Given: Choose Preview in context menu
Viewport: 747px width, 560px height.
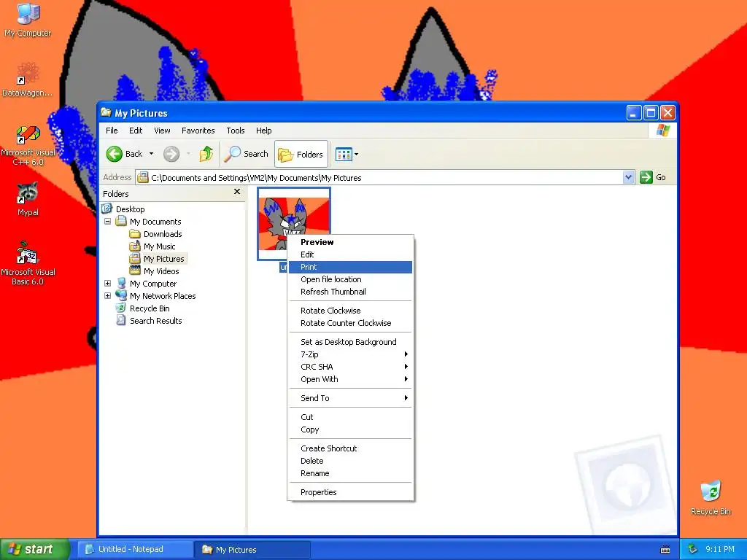Looking at the screenshot, I should [351, 242].
